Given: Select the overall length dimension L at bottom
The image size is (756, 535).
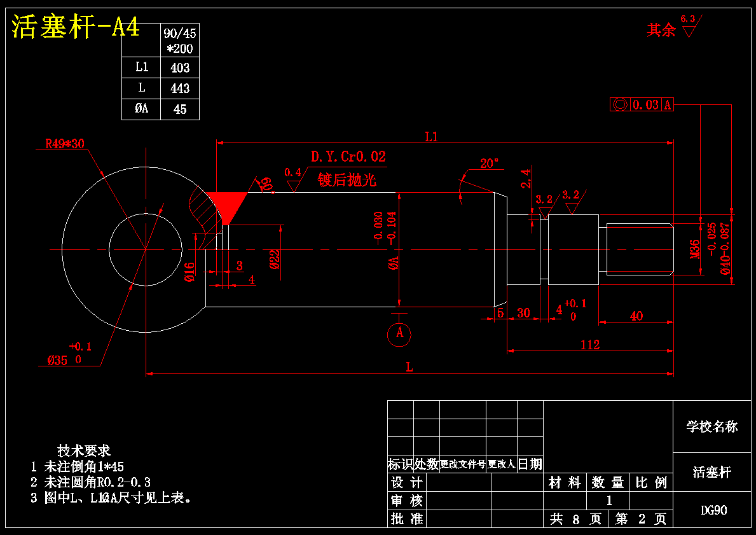Looking at the screenshot, I should [x=409, y=367].
